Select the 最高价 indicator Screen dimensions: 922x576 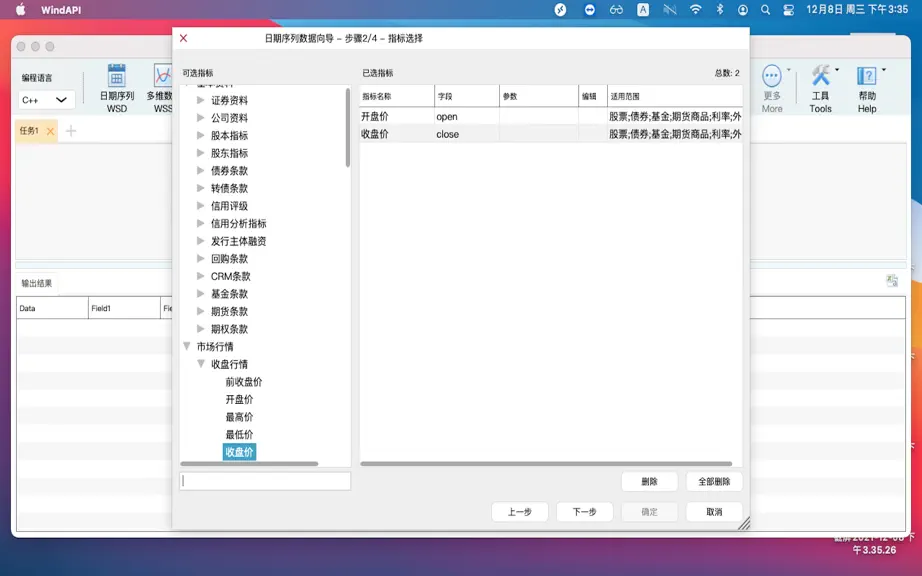tap(239, 417)
